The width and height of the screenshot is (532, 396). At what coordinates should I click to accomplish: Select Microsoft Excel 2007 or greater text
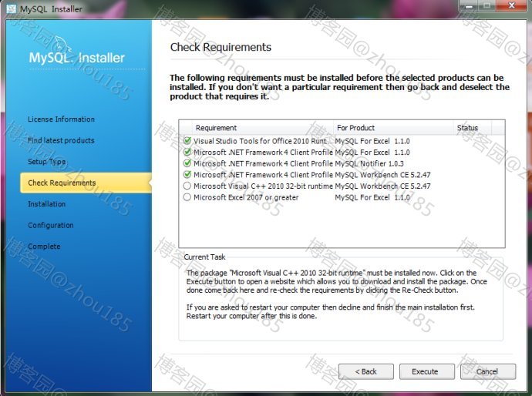[246, 197]
